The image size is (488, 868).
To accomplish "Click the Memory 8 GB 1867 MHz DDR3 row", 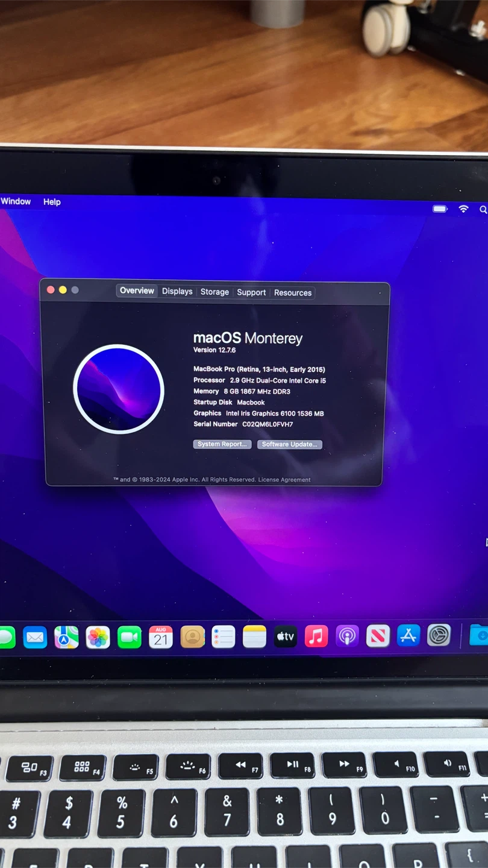I will coord(242,391).
